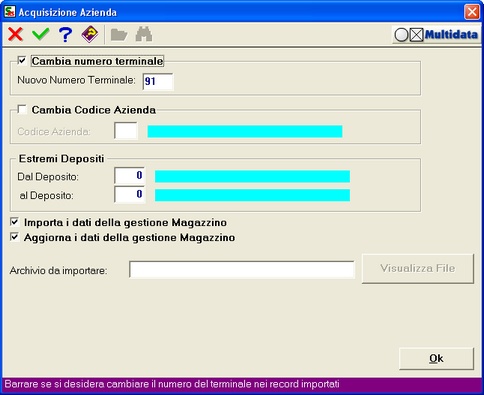
Task: Open help with the blue question mark
Action: (x=65, y=34)
